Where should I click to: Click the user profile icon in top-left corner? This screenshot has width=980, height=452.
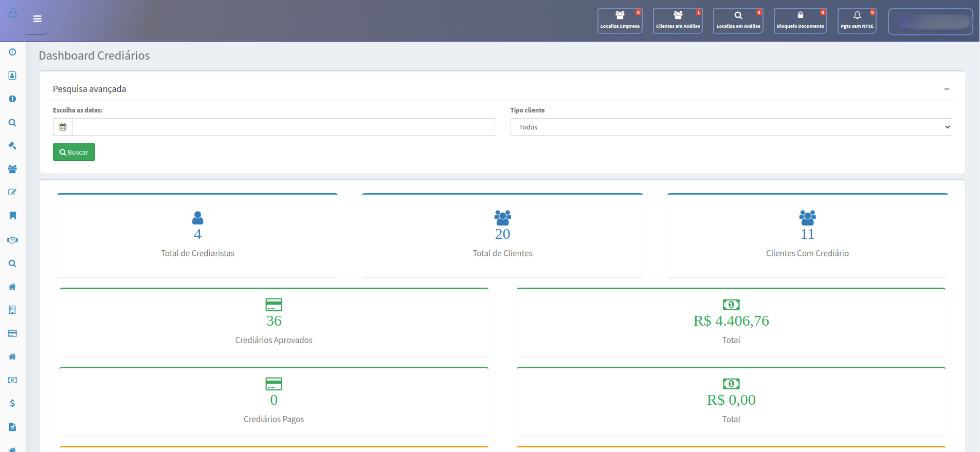(13, 13)
